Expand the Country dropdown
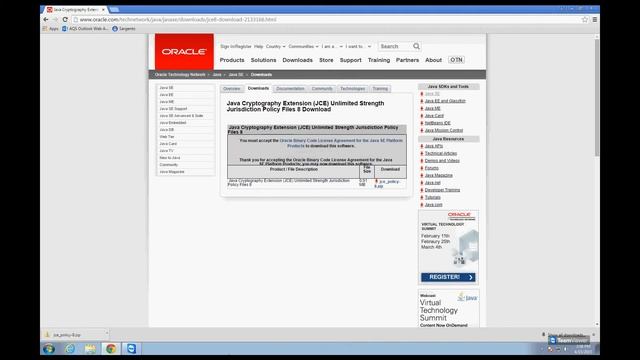The height and width of the screenshot is (360, 640). (276, 47)
